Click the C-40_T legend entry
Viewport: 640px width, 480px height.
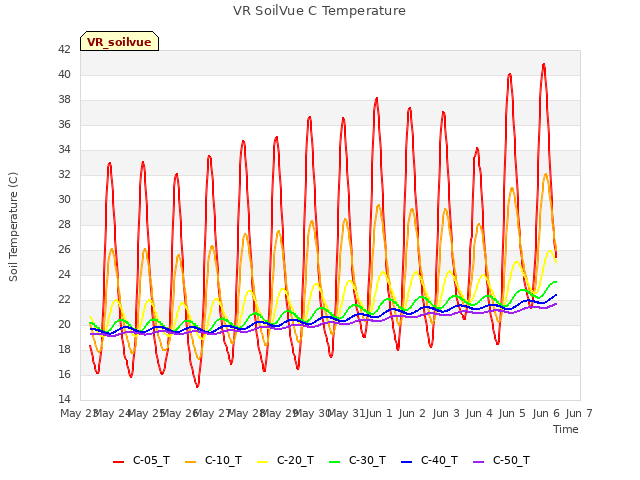click(429, 461)
